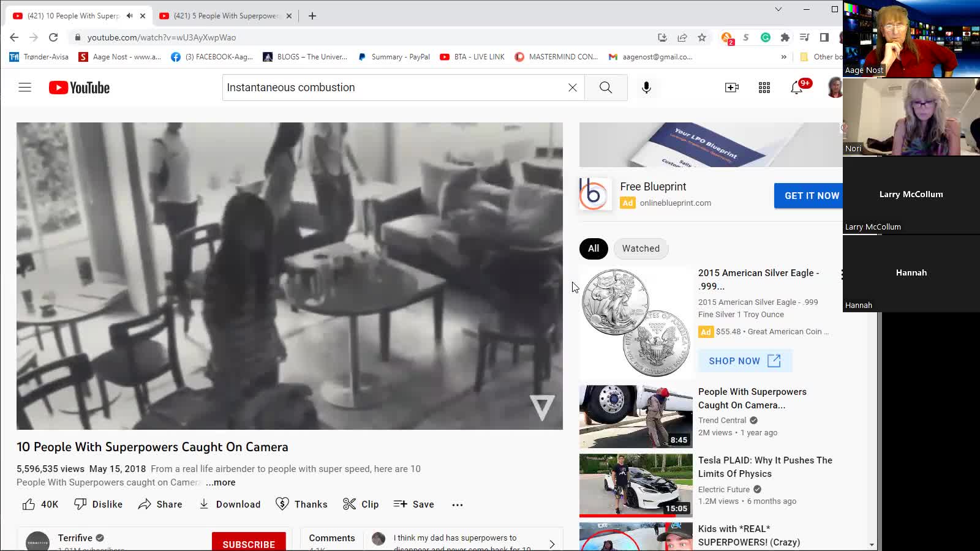Open the Create video icon

(732, 88)
